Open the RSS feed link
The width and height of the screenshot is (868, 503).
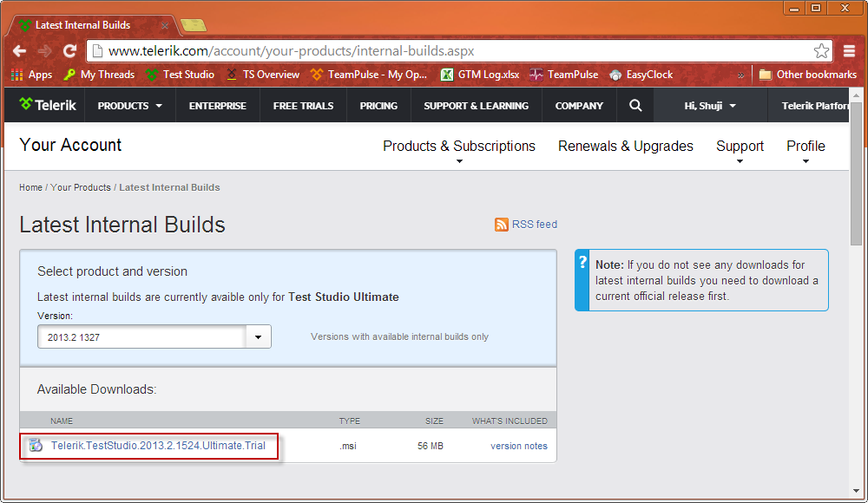[534, 224]
